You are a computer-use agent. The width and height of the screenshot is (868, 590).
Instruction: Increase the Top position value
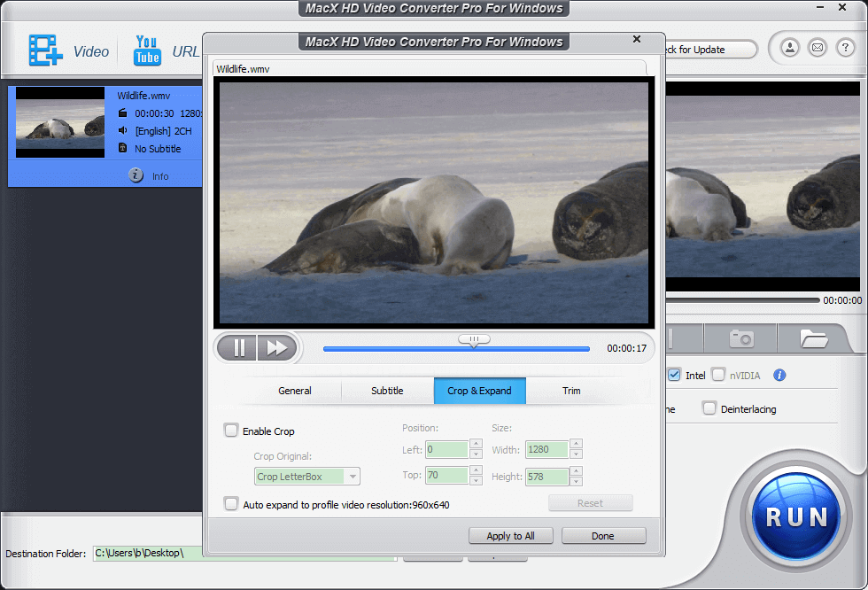tap(477, 470)
